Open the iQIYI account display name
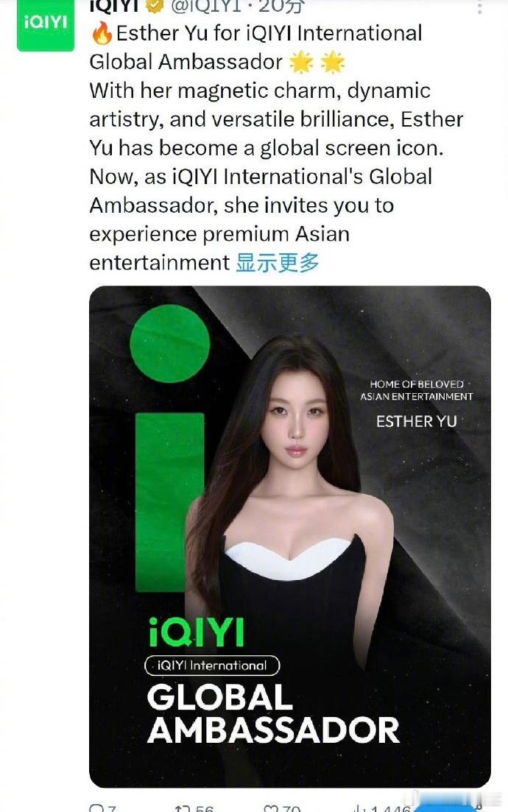This screenshot has width=508, height=812. pyautogui.click(x=114, y=6)
